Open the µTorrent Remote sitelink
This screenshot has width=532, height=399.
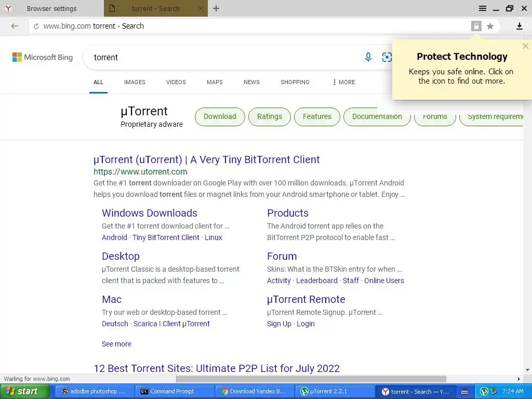[306, 299]
